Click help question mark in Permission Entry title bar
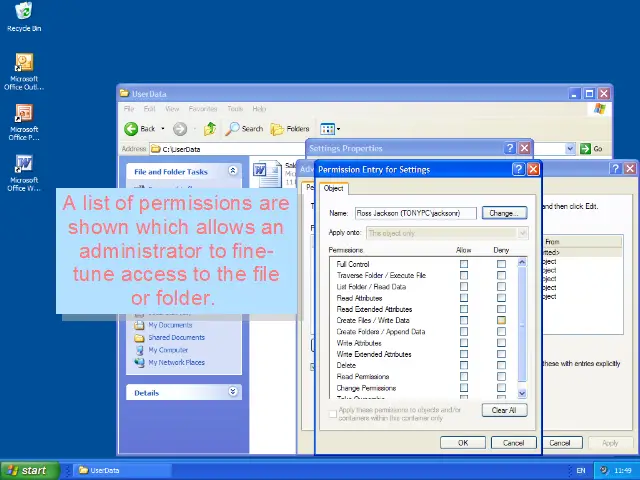The width and height of the screenshot is (640, 480). click(518, 170)
